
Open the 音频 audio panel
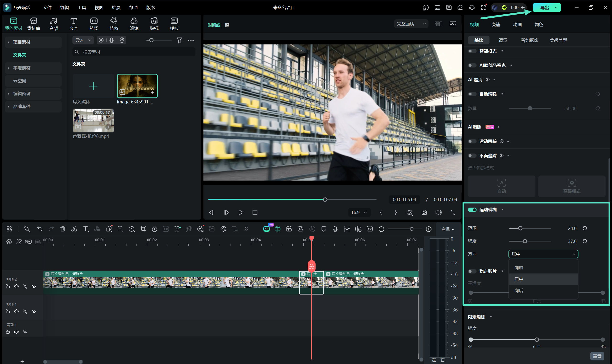tap(54, 24)
